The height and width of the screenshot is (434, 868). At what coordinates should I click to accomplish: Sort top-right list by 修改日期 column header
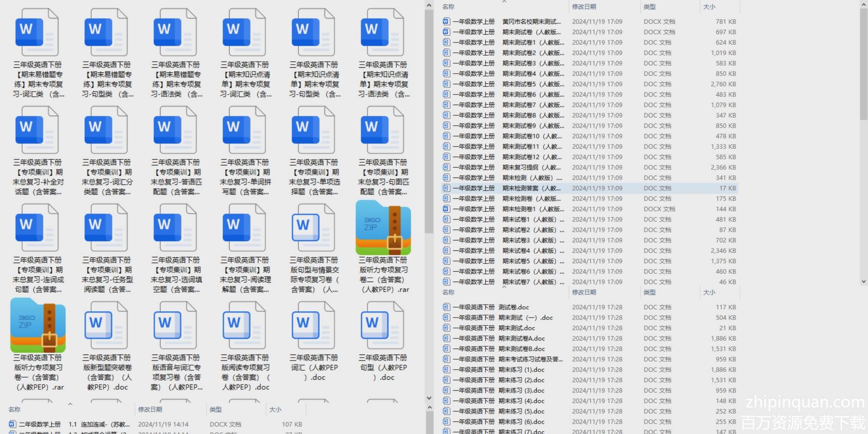pyautogui.click(x=584, y=7)
